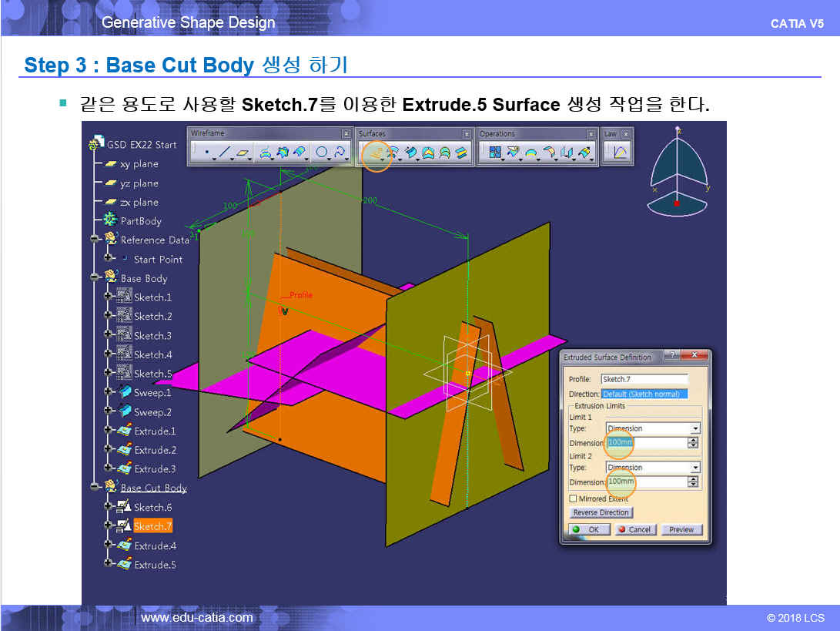Choose the Circle tool in Wireframe toolbar
This screenshot has height=631, width=840.
point(322,153)
